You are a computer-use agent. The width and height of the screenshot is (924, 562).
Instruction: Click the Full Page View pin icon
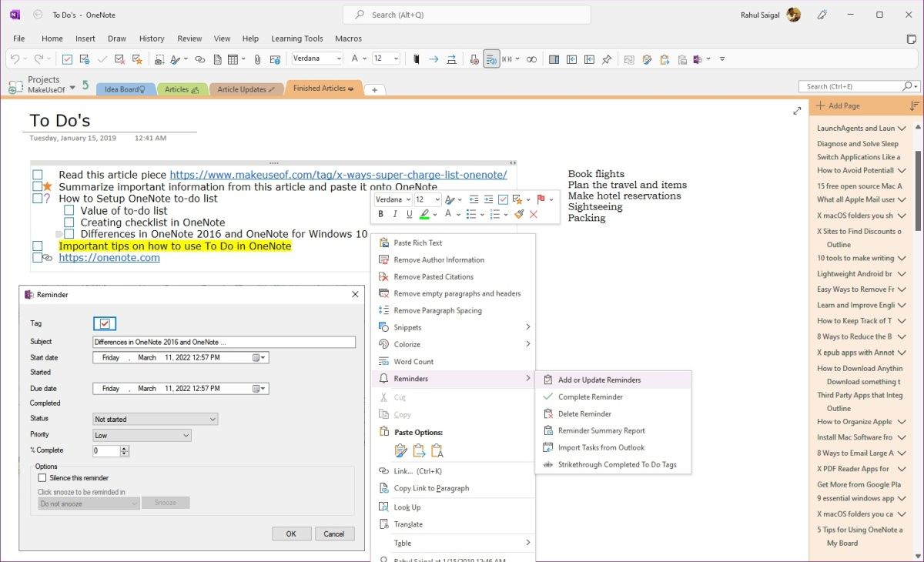coord(606,59)
